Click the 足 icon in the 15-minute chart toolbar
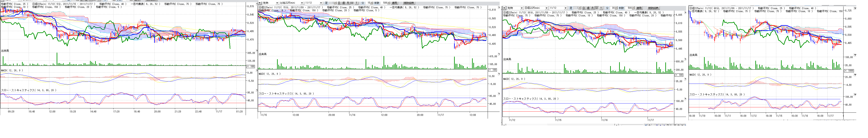This screenshot has height=138, width=868. click(x=326, y=3)
